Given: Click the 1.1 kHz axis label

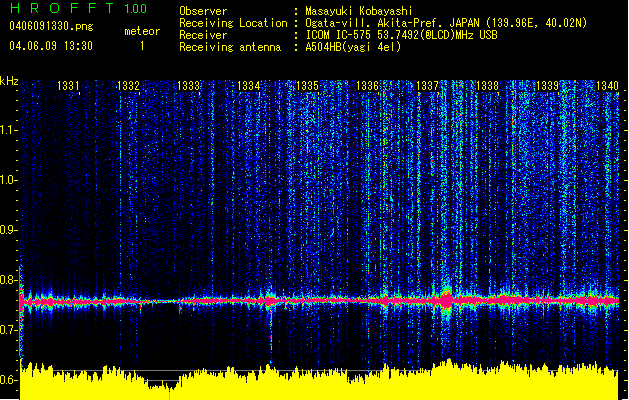Looking at the screenshot, I should pyautogui.click(x=9, y=130).
